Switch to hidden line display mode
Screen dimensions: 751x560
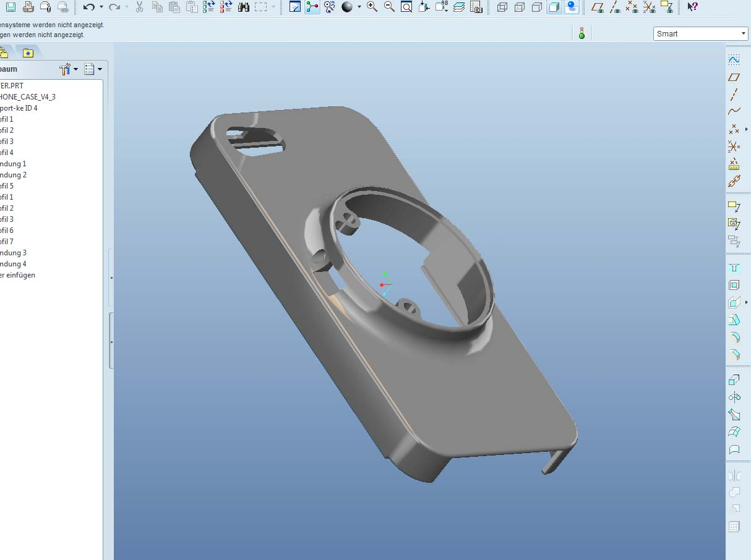coord(520,7)
